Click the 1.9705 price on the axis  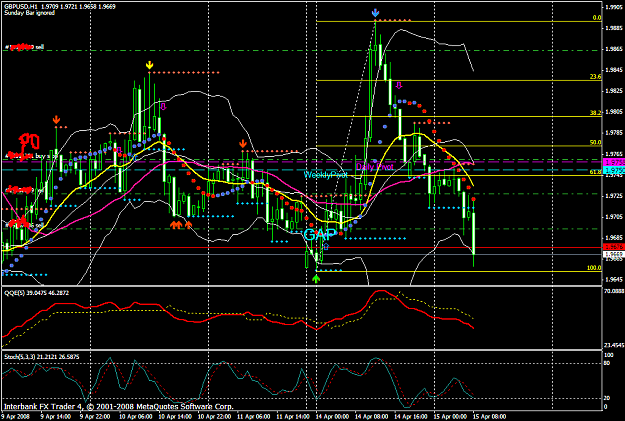(x=615, y=217)
